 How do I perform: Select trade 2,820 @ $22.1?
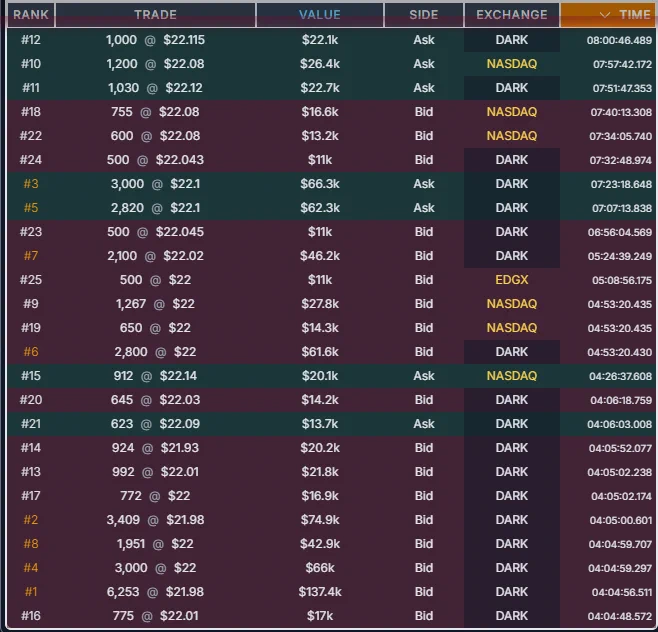point(155,208)
